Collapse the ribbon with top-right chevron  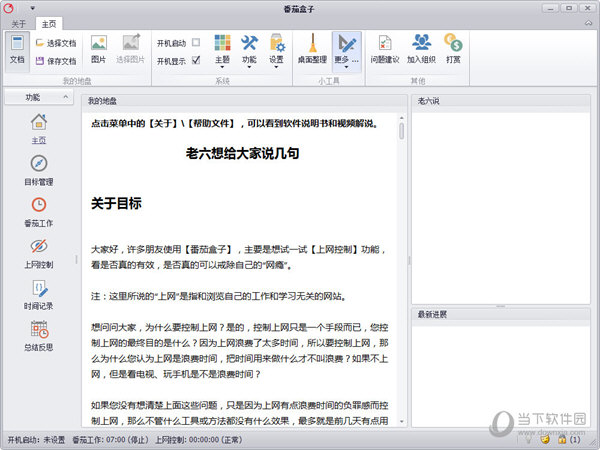(x=588, y=24)
